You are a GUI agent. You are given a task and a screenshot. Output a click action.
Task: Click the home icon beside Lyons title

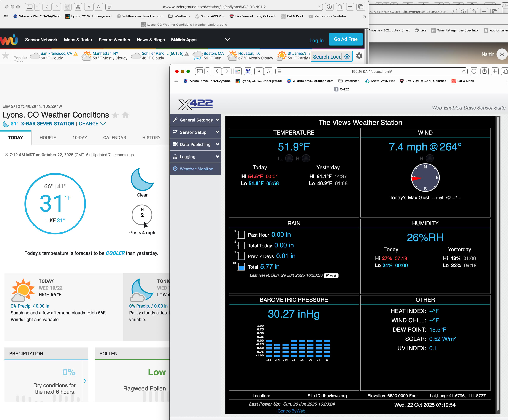click(125, 115)
